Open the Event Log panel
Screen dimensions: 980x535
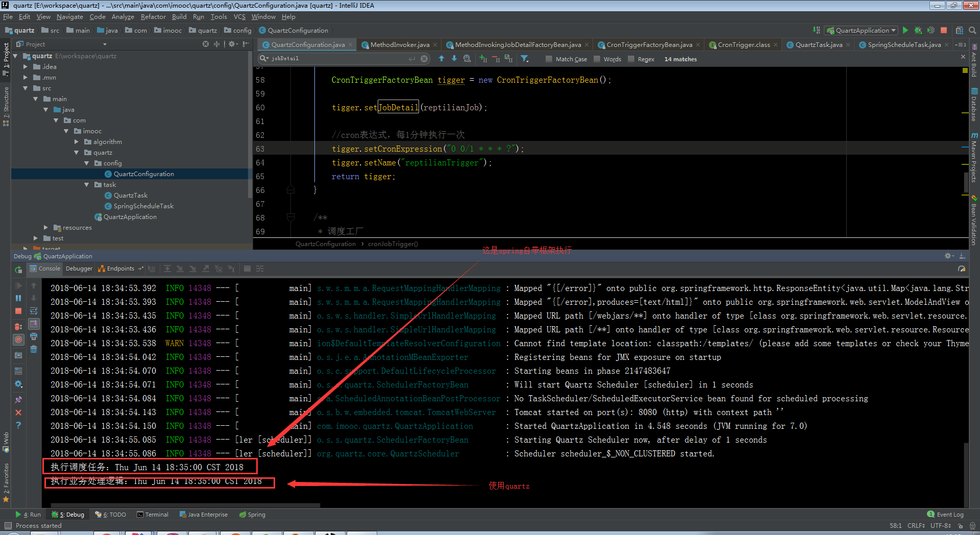(x=945, y=515)
